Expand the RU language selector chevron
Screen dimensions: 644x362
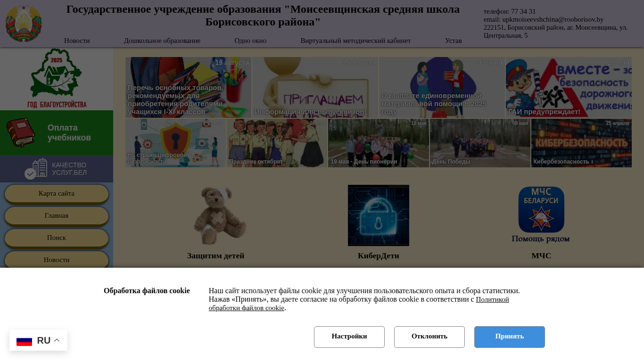coord(57,340)
